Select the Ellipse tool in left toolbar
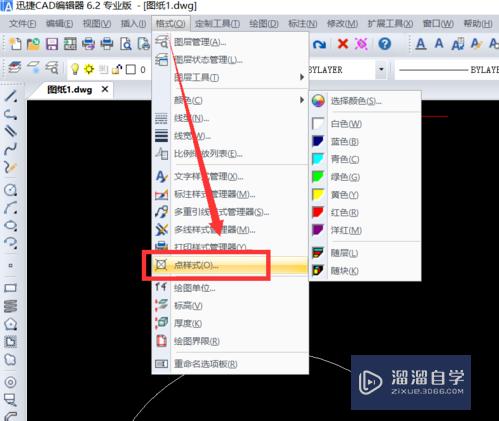This screenshot has width=499, height=421. click(x=11, y=225)
